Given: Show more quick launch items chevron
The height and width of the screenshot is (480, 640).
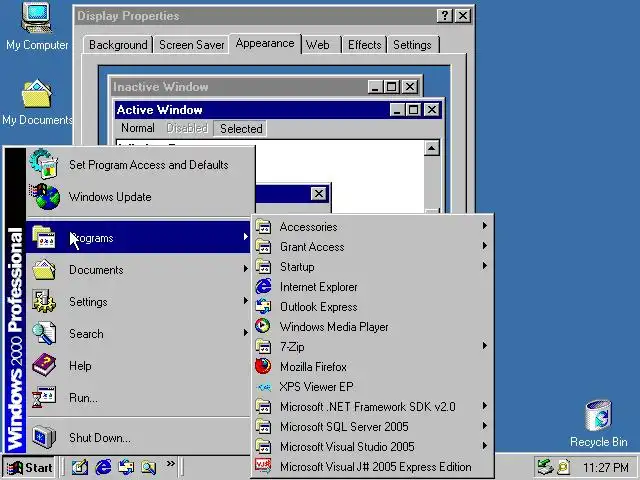Looking at the screenshot, I should 171,464.
